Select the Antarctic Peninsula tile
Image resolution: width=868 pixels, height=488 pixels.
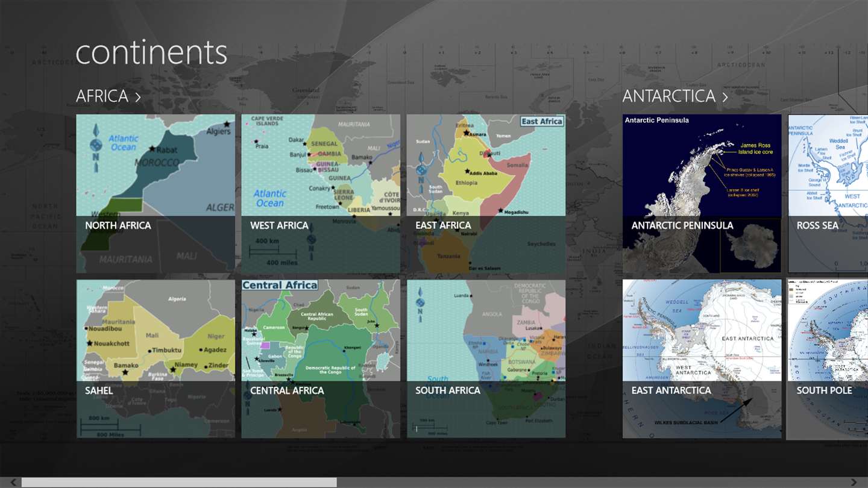(702, 194)
